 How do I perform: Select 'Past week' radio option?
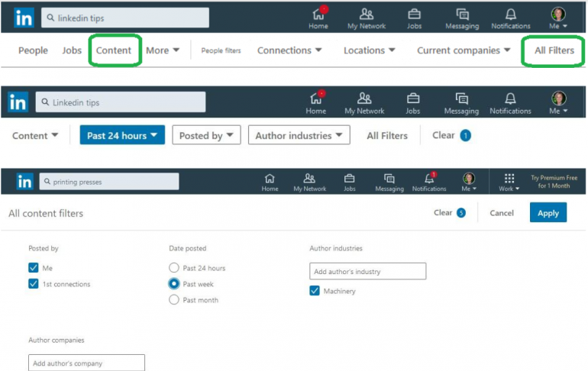click(173, 284)
